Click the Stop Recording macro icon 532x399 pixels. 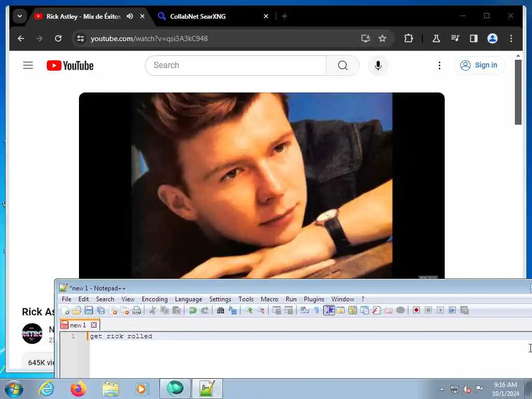(x=428, y=310)
